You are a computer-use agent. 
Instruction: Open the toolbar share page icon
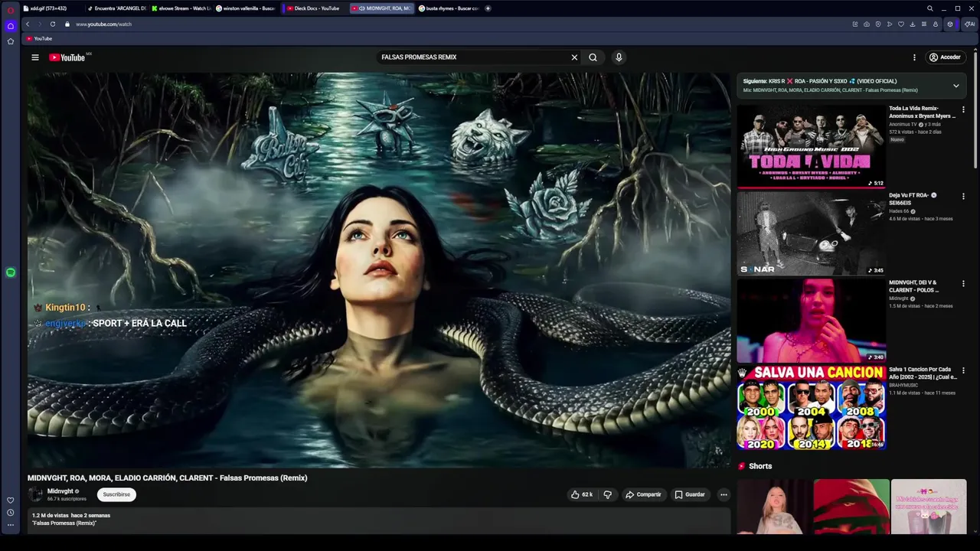854,24
